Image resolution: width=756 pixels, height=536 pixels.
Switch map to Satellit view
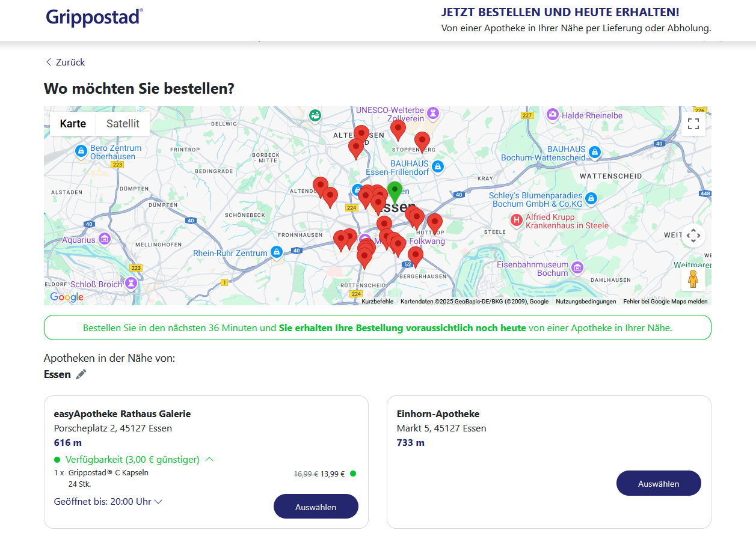[x=123, y=124]
